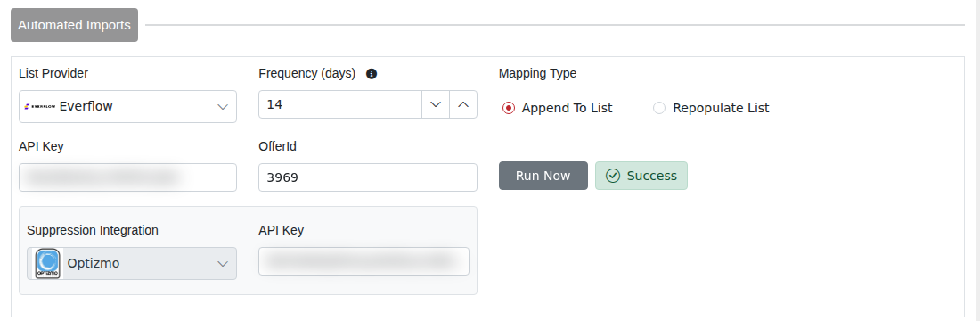Screen dimensions: 980x321
Task: Select Append To List radio button
Action: click(509, 108)
